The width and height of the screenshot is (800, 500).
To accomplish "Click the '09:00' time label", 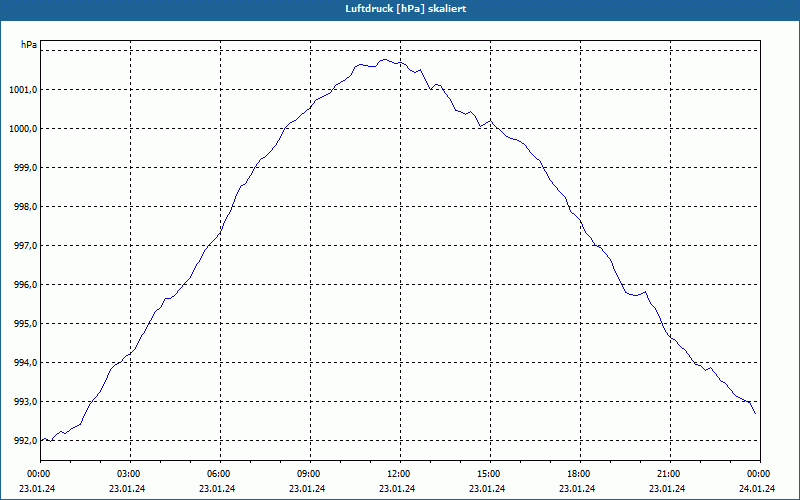I will pos(307,474).
